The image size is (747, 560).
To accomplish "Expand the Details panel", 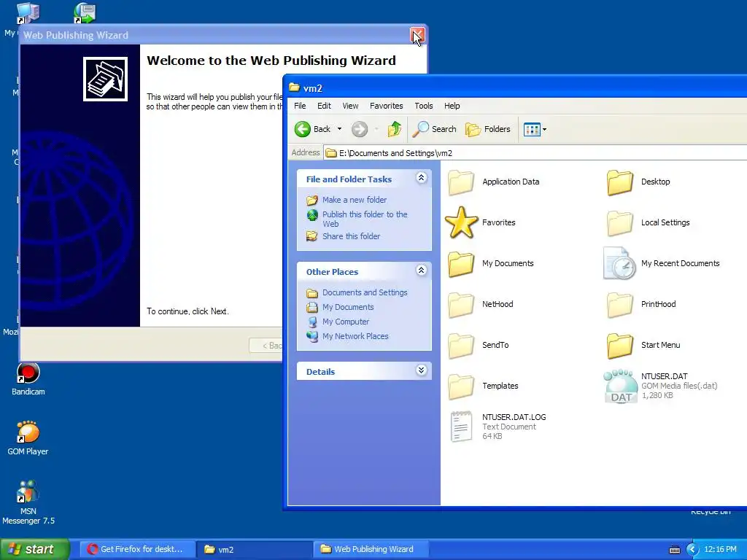I will 421,370.
